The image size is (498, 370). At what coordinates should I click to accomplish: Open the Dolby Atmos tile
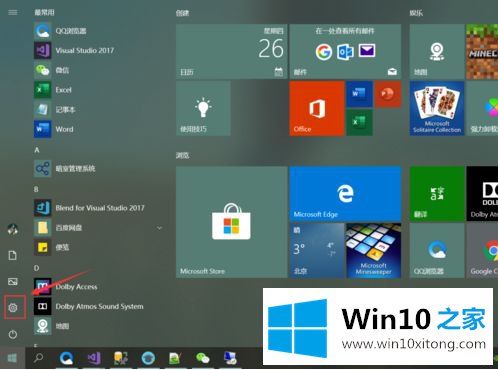(x=482, y=194)
